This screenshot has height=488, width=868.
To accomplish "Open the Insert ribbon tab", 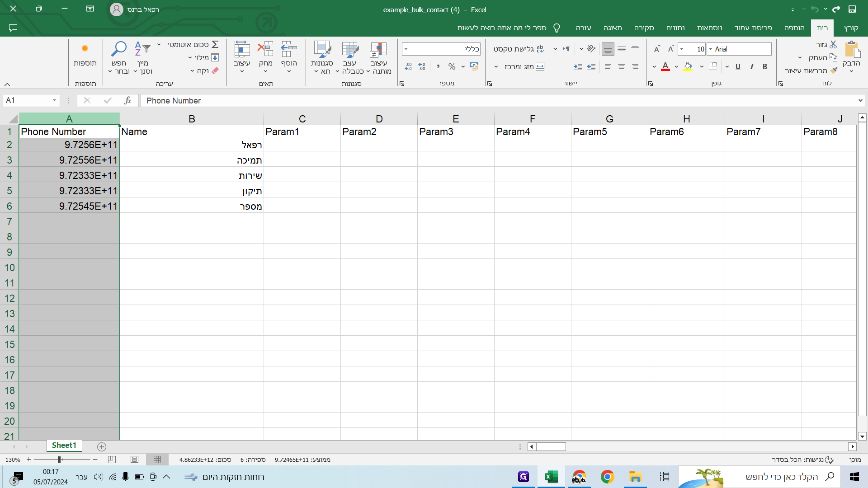I will 794,28.
